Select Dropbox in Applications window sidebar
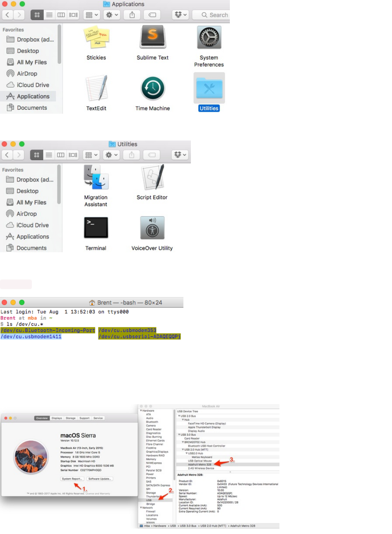The width and height of the screenshot is (392, 534). click(30, 40)
